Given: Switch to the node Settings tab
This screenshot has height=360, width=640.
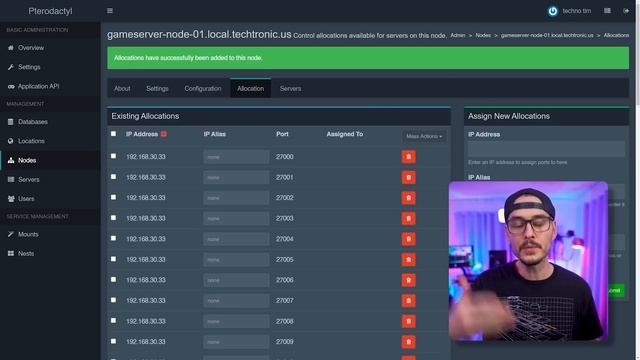Looking at the screenshot, I should coord(157,88).
